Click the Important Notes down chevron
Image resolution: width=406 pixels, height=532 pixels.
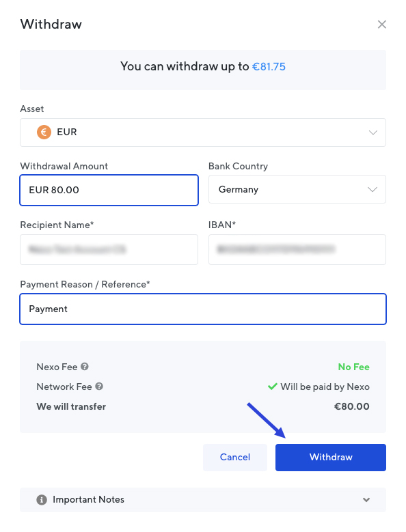(366, 500)
